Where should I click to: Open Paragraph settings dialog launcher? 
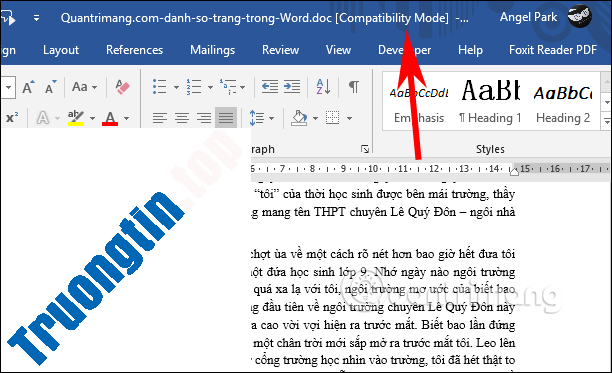click(x=365, y=149)
